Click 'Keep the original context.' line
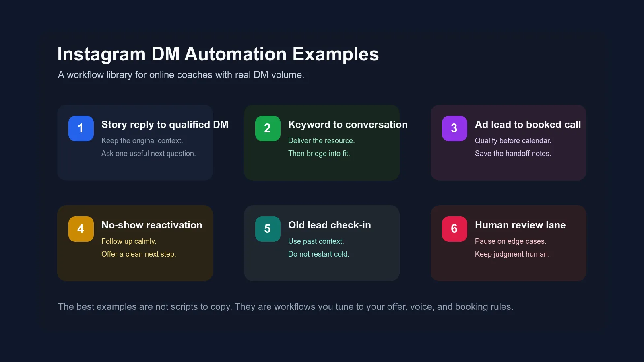 (x=142, y=141)
